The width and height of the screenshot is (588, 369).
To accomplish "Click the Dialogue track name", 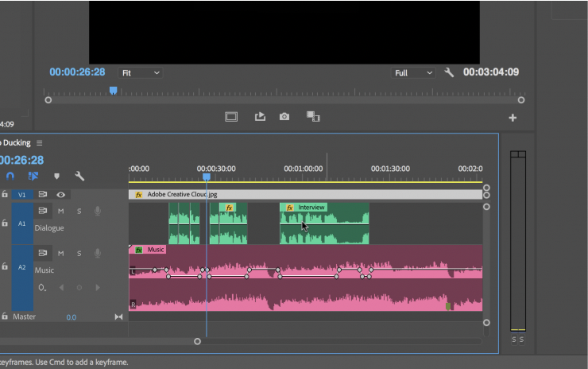I will point(49,228).
